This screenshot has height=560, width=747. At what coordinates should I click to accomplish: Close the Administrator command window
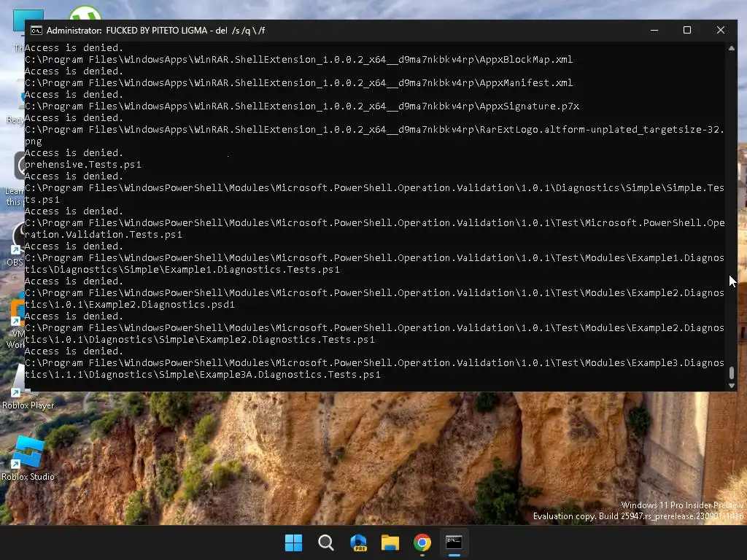(720, 30)
